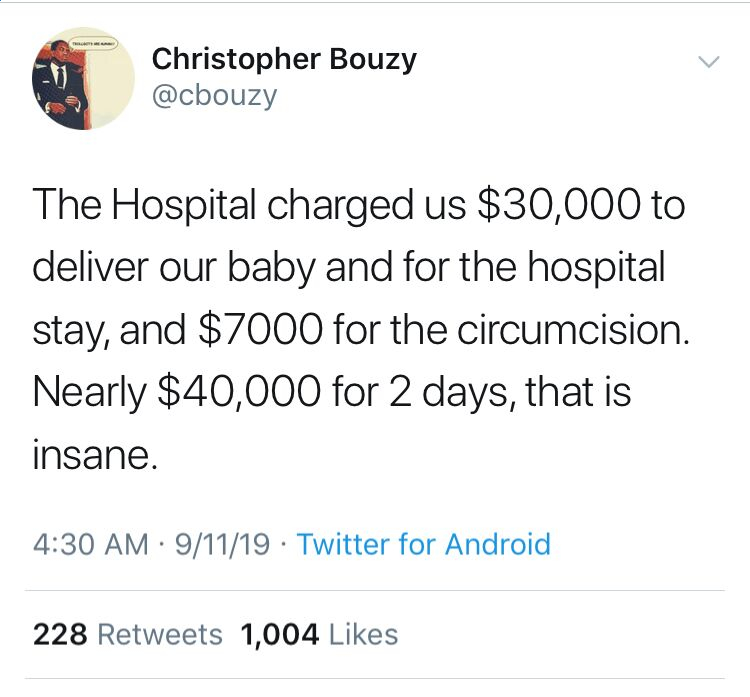Click the tweet's first line about the Hospital
The width and height of the screenshot is (750, 697).
click(358, 206)
